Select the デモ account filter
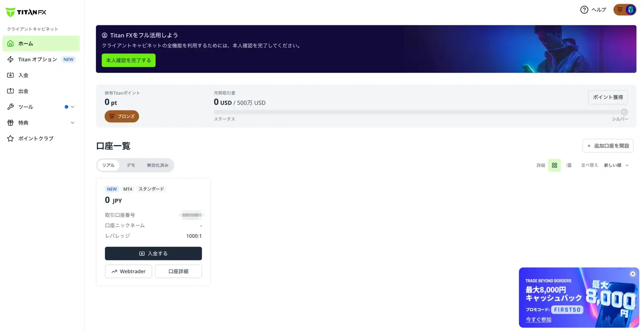The height and width of the screenshot is (332, 644). click(131, 165)
